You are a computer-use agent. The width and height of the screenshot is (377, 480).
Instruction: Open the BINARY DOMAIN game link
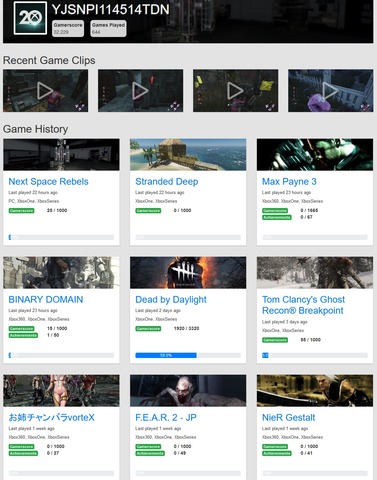(x=46, y=299)
